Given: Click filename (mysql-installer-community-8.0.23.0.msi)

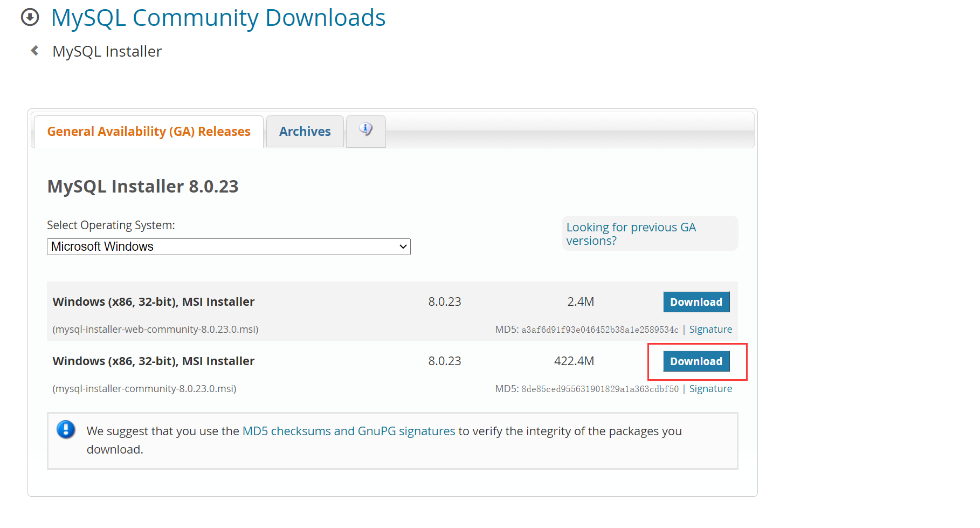Looking at the screenshot, I should pyautogui.click(x=144, y=389).
